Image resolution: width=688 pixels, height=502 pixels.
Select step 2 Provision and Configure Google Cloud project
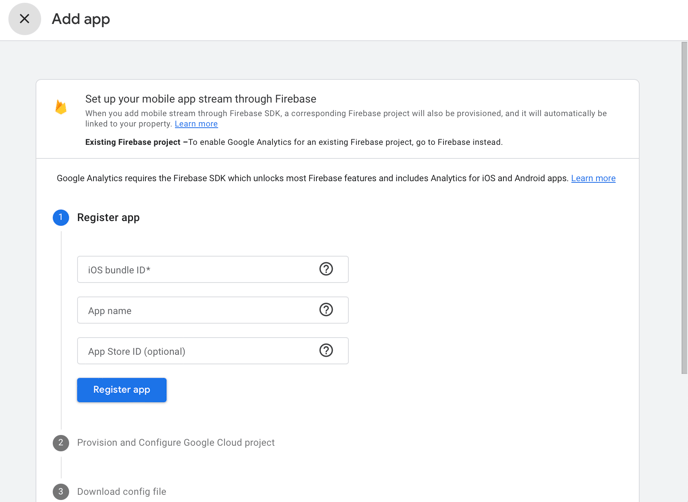176,442
